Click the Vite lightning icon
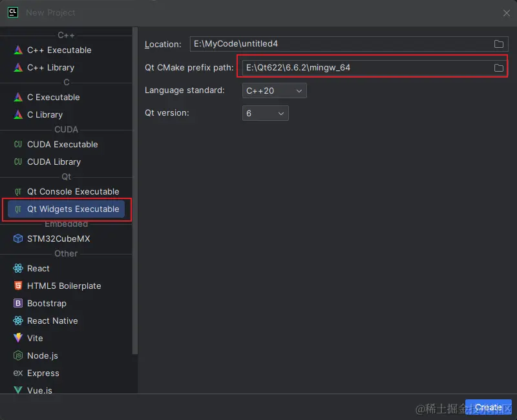 pos(18,338)
